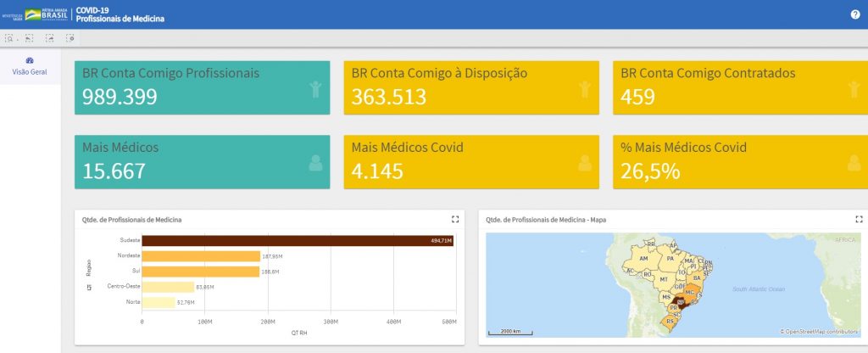The image size is (868, 353).
Task: Open the Visão Geral sheet tab
Action: pos(30,66)
